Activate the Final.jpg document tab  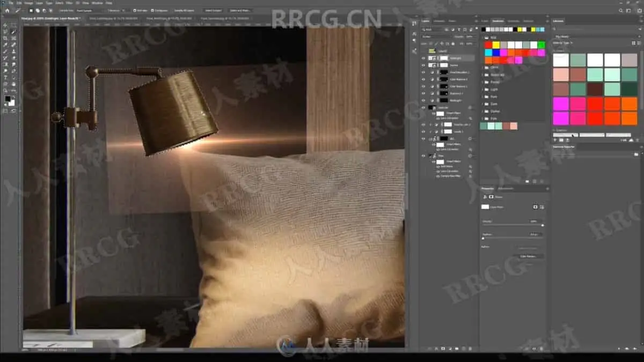[51, 18]
